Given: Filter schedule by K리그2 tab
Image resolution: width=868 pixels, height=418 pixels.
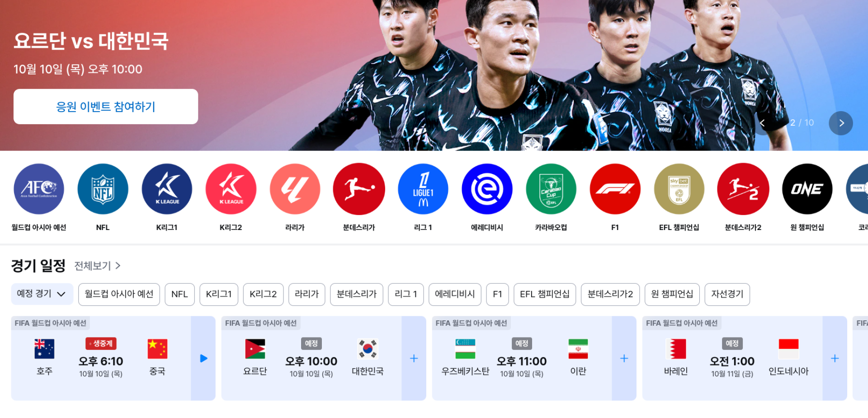Looking at the screenshot, I should pyautogui.click(x=263, y=294).
